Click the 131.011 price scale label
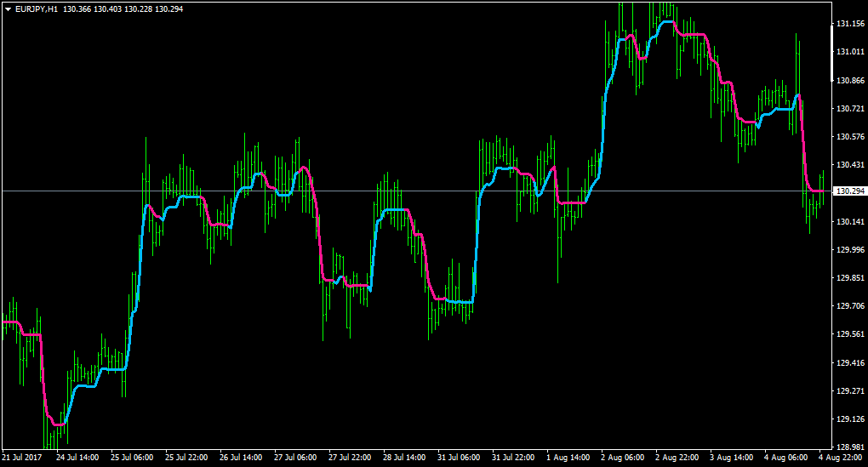The image size is (868, 467). coord(850,51)
